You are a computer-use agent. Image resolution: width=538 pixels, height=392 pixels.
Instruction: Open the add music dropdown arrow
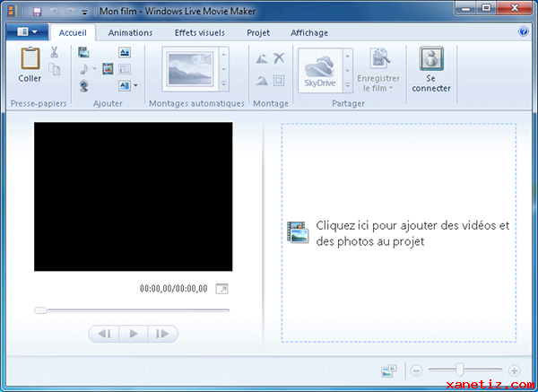[94, 69]
